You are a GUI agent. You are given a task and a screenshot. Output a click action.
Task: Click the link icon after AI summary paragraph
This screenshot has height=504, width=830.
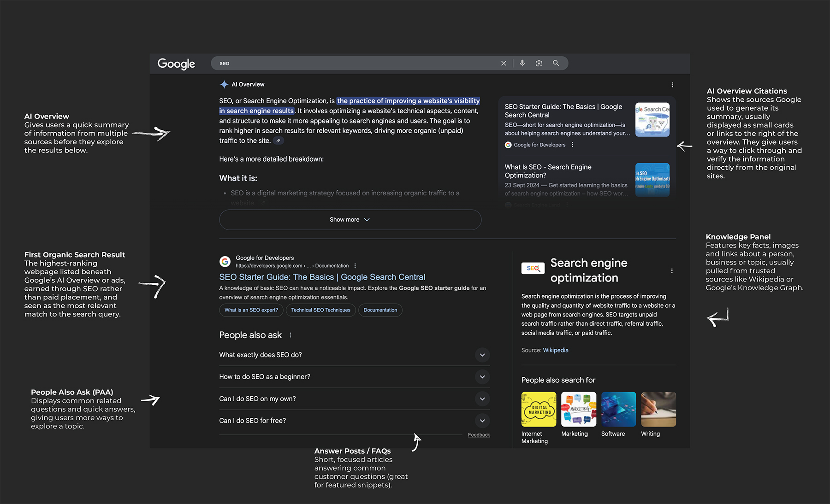click(x=278, y=141)
